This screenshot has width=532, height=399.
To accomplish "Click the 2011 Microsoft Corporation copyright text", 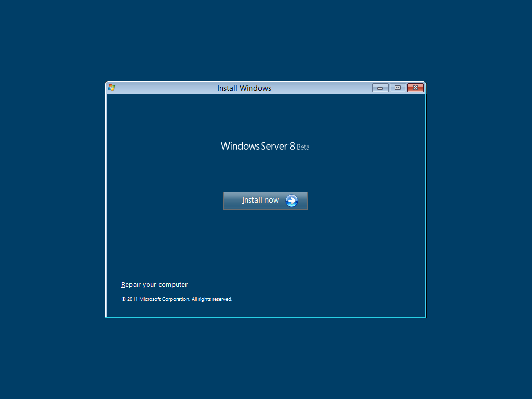I will coord(177,299).
